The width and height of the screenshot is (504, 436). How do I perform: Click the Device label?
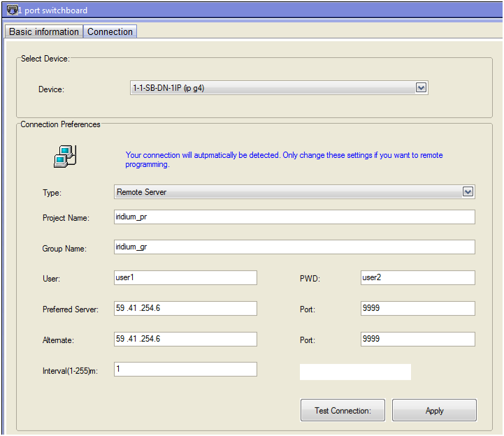[51, 89]
